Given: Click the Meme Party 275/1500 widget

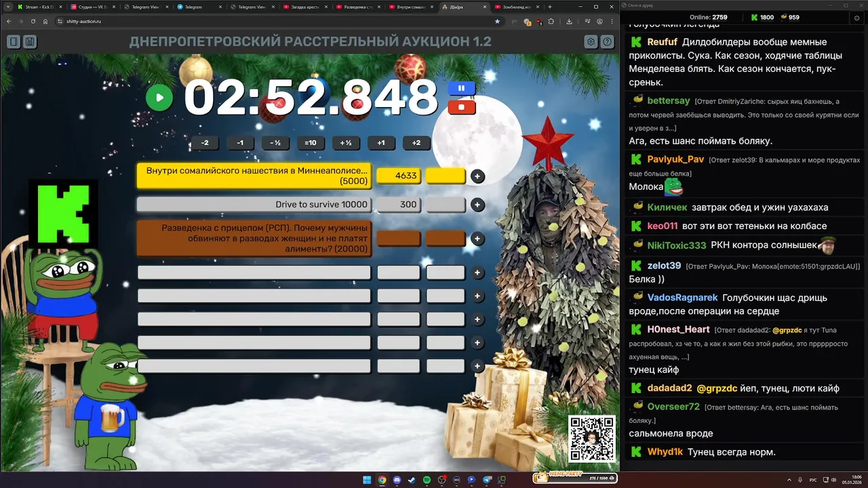Looking at the screenshot, I should click(575, 477).
